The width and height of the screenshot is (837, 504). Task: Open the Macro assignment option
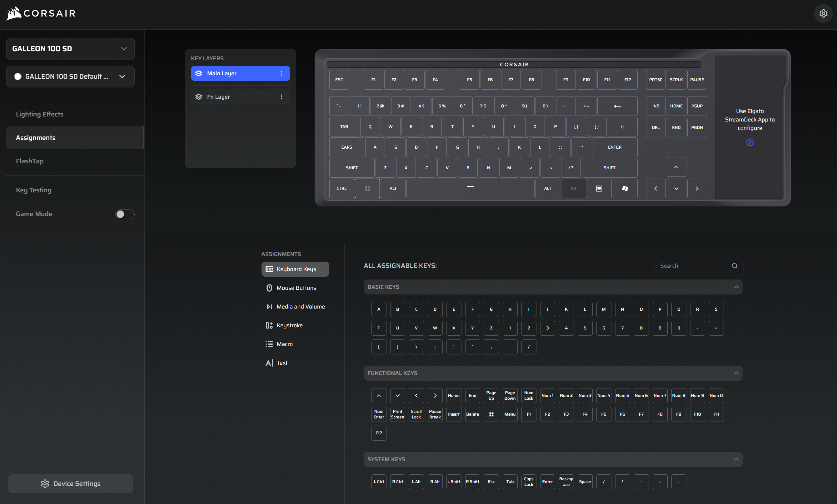coord(285,344)
